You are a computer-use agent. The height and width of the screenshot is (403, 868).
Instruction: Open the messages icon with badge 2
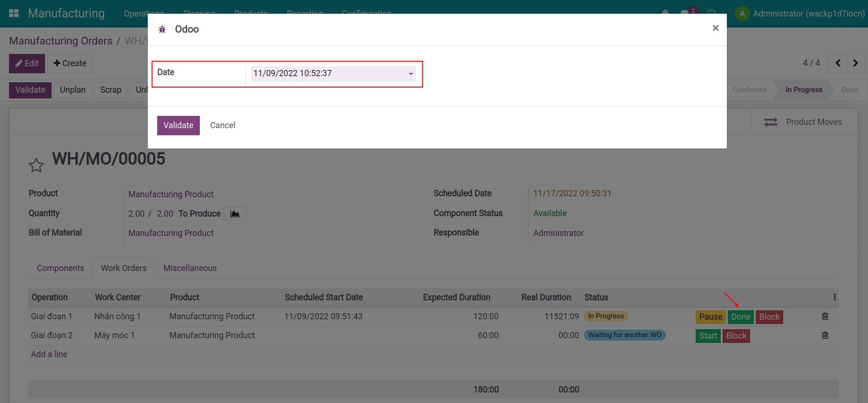(x=685, y=12)
